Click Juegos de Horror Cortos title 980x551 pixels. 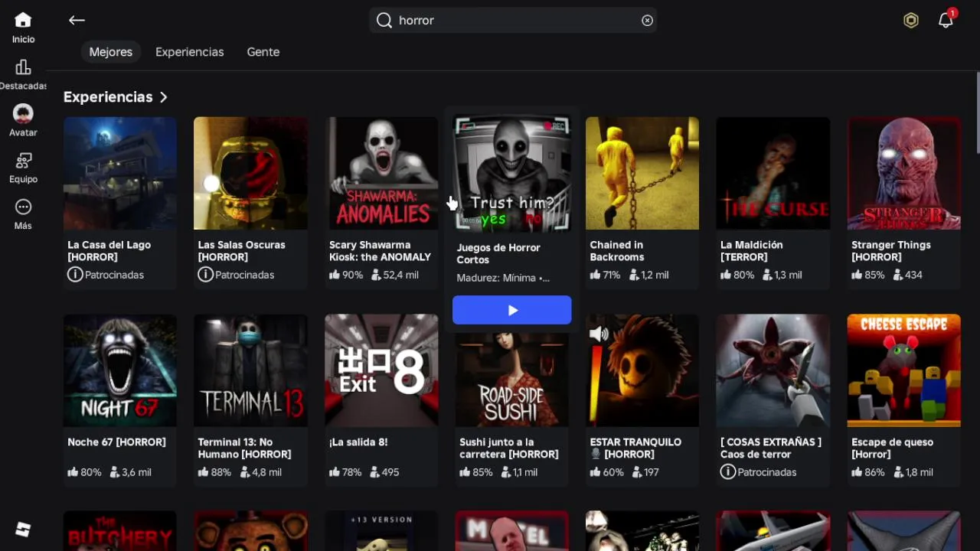point(498,254)
